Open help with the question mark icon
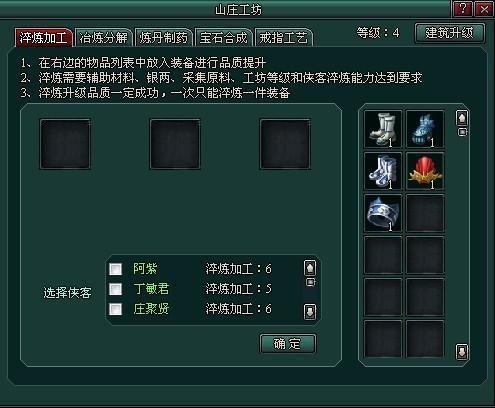Viewport: 495px width, 408px height. pyautogui.click(x=463, y=9)
